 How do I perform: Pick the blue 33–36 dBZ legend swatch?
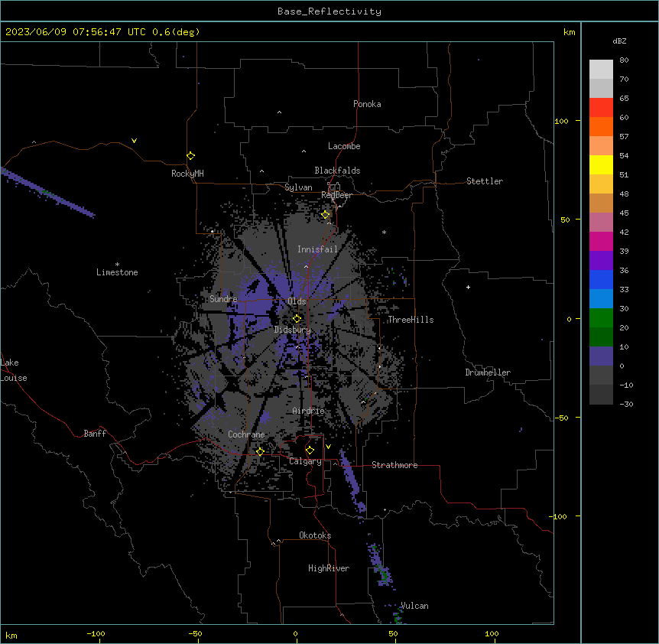[x=601, y=279]
